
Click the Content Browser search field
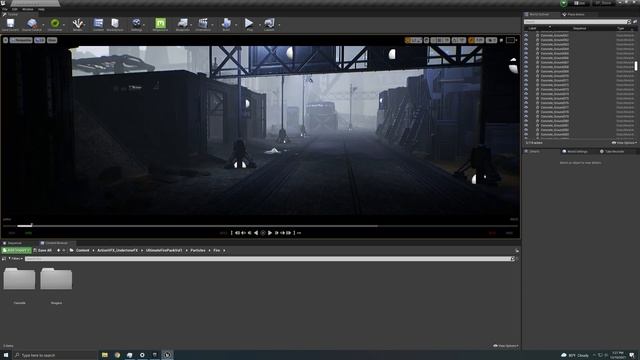269,259
